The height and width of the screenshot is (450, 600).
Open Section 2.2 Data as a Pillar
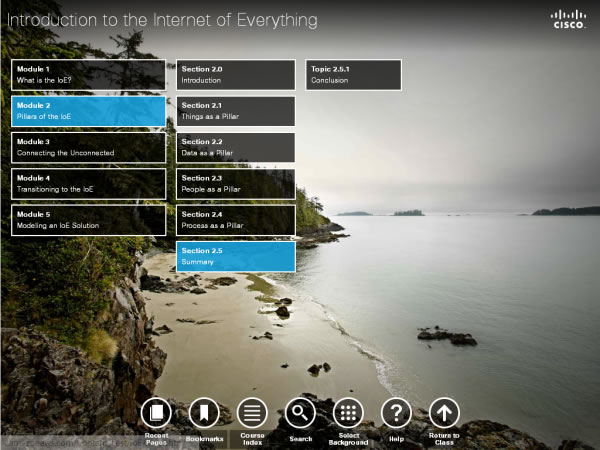tap(235, 147)
